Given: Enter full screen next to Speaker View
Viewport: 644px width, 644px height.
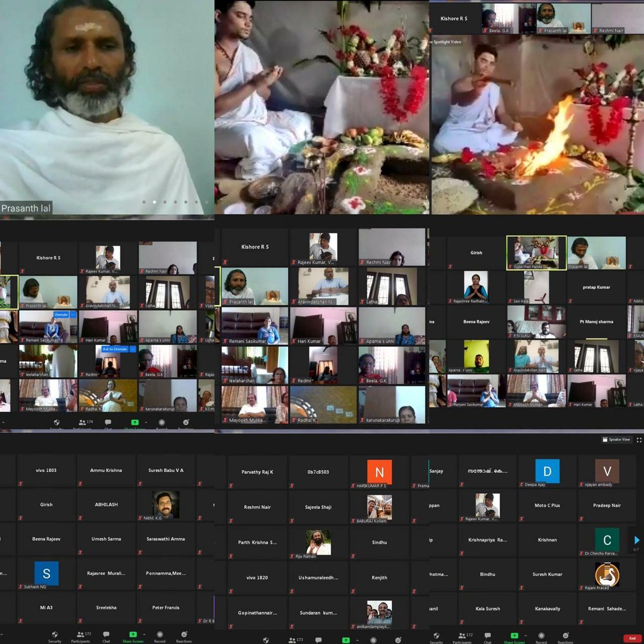Looking at the screenshot, I should pos(639,440).
